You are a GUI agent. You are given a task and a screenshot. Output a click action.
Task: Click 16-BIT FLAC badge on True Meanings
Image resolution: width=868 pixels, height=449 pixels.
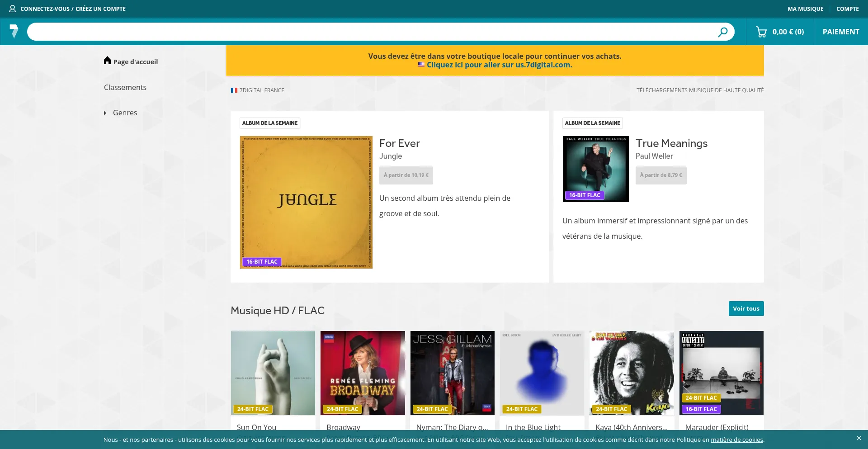[585, 195]
